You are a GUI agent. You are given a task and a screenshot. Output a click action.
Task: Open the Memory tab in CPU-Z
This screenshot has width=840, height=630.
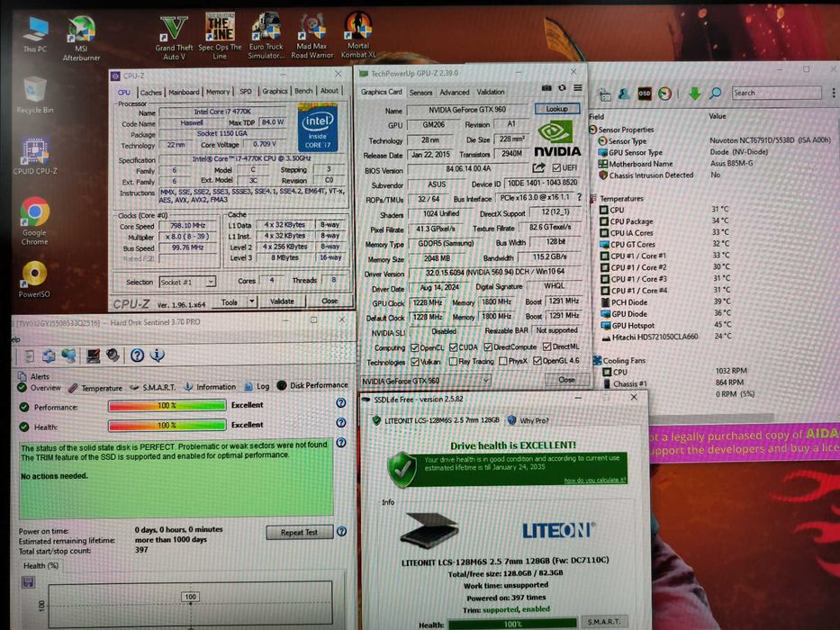[x=218, y=92]
